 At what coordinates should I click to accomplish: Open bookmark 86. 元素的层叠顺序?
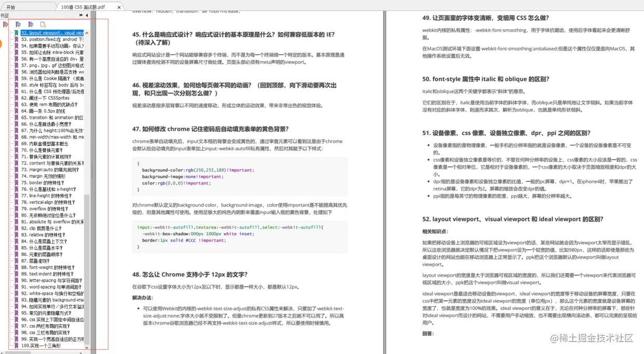(42, 254)
